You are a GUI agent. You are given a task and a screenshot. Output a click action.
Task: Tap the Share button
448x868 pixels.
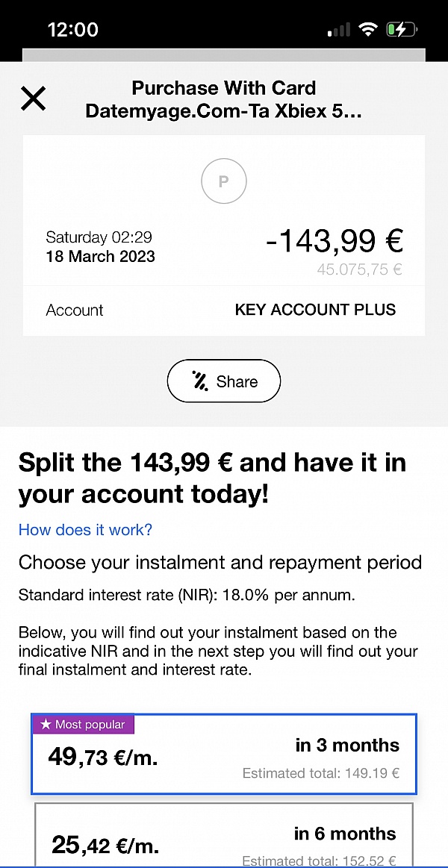(x=224, y=381)
